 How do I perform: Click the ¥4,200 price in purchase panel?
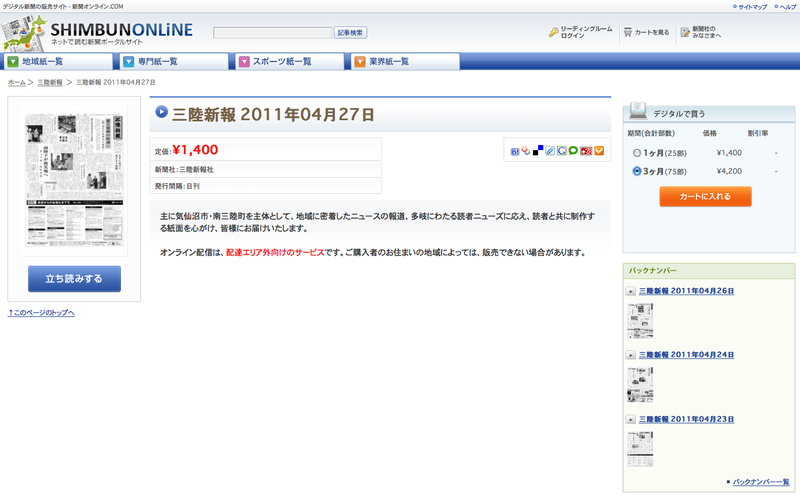tap(729, 171)
